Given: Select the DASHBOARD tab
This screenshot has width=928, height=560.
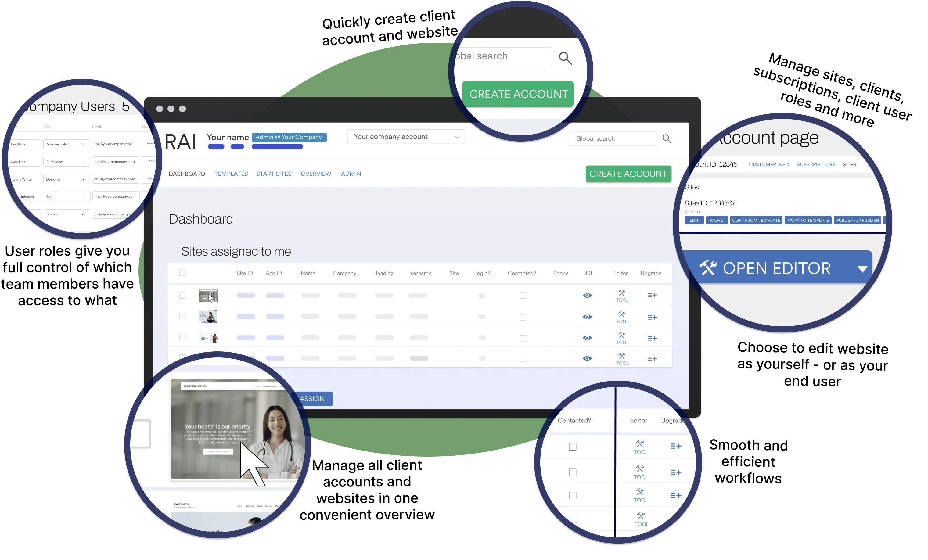Looking at the screenshot, I should pyautogui.click(x=187, y=174).
